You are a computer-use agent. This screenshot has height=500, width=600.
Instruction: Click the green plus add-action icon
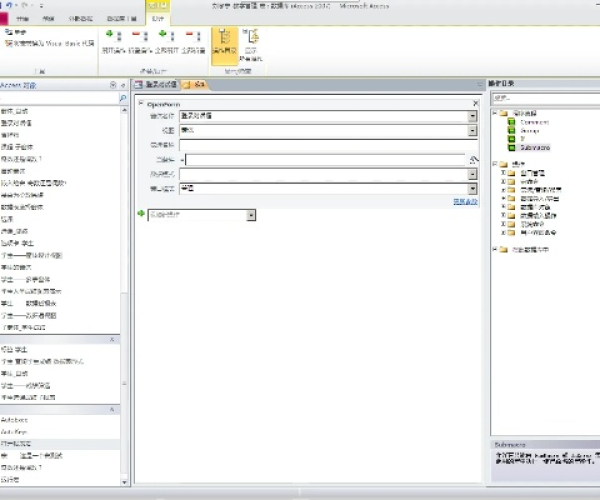tap(141, 214)
